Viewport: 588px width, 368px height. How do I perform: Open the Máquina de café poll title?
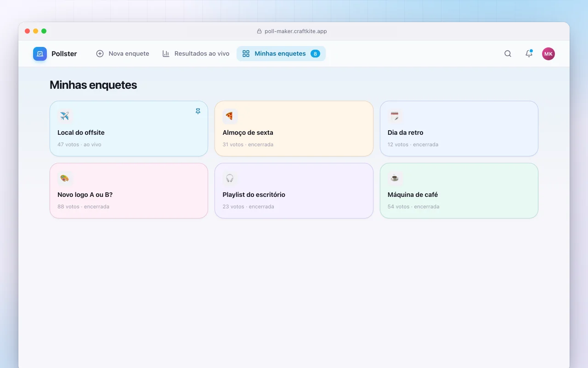coord(413,195)
